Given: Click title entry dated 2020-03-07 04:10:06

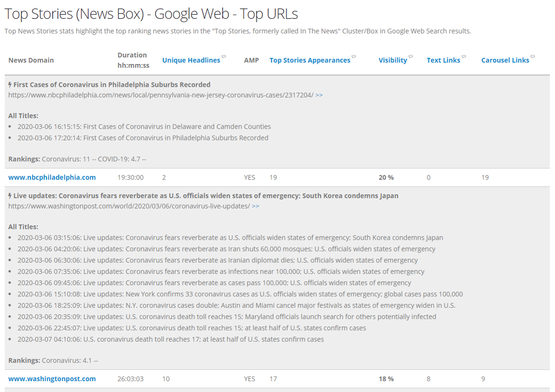Looking at the screenshot, I should click(171, 340).
